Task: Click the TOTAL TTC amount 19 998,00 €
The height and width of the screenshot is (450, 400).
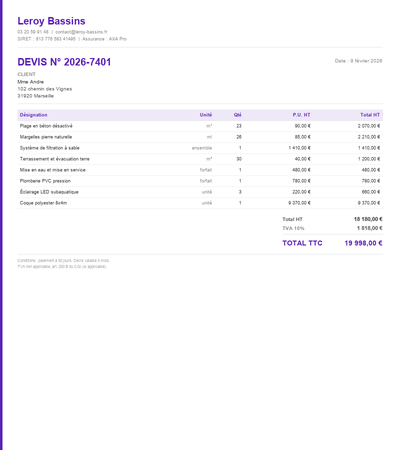Action: tap(363, 243)
